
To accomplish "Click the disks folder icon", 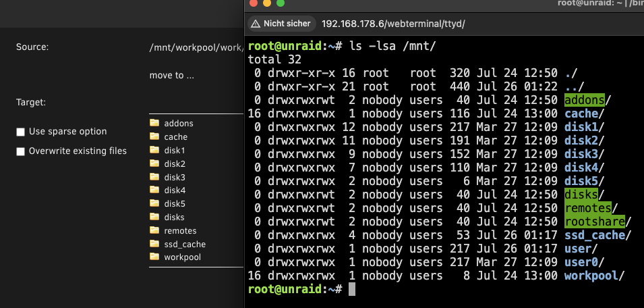I will pos(154,216).
